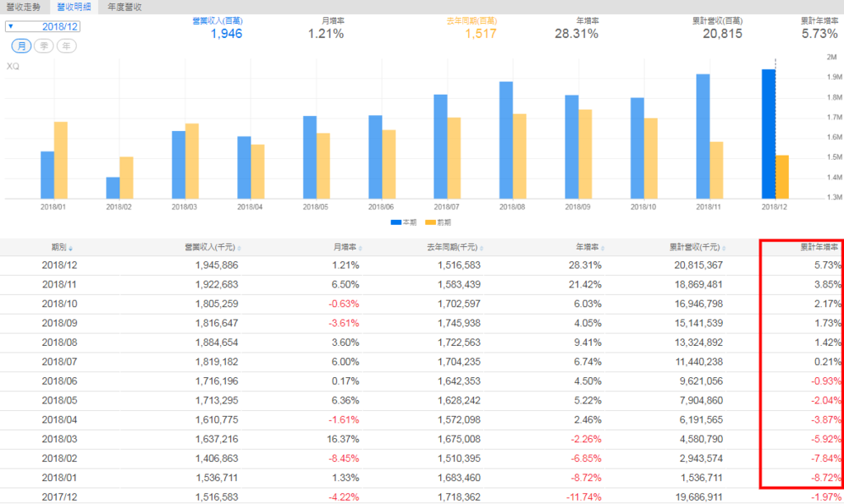Screen dimensions: 844x504
Task: Select the 2018/03 row period cell
Action: (59, 440)
